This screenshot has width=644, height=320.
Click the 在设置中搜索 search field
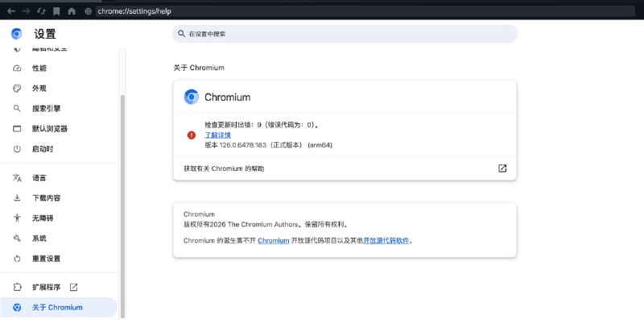coord(345,34)
